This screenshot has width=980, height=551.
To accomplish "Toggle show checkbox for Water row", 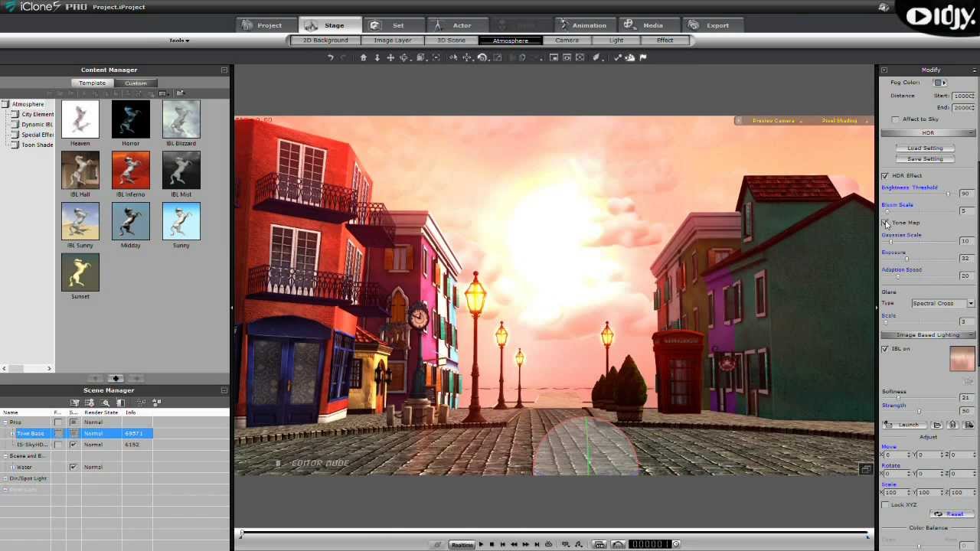I will (x=73, y=467).
